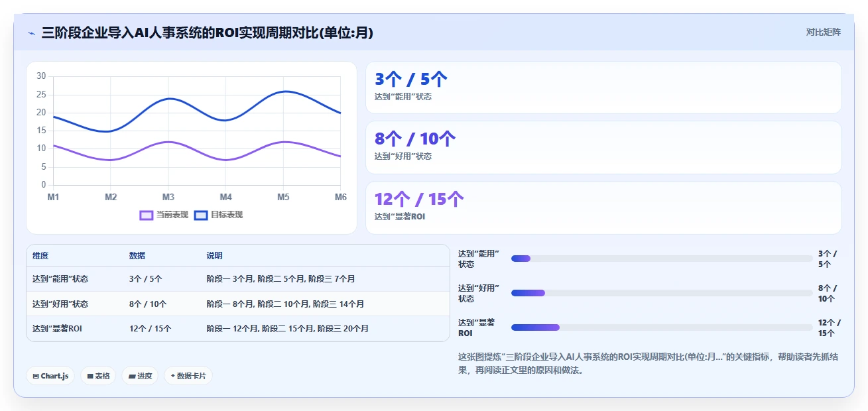Image resolution: width=868 pixels, height=411 pixels.
Task: Click the M5 axis label on chart
Action: (x=283, y=197)
